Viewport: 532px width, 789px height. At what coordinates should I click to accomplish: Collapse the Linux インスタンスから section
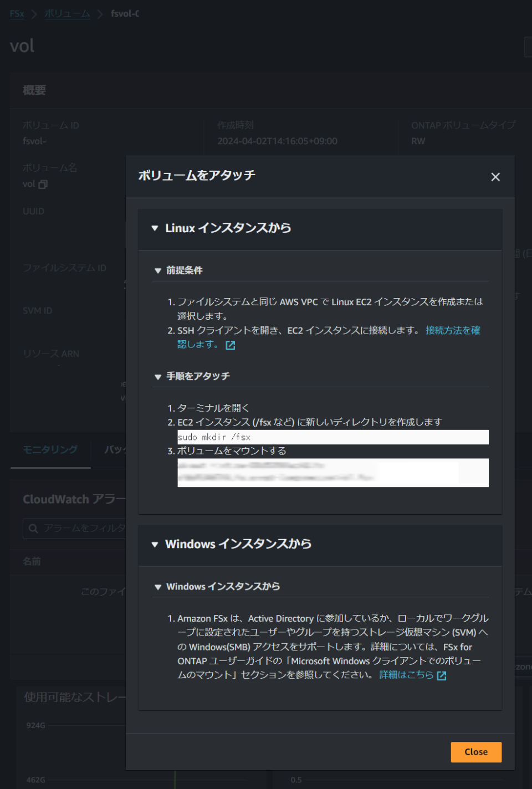[155, 228]
